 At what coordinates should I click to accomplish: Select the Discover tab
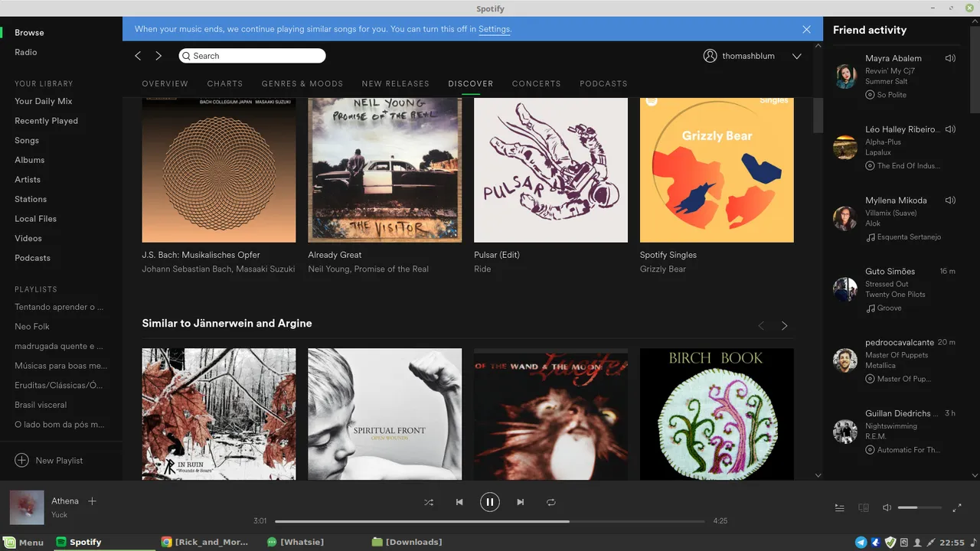[471, 83]
